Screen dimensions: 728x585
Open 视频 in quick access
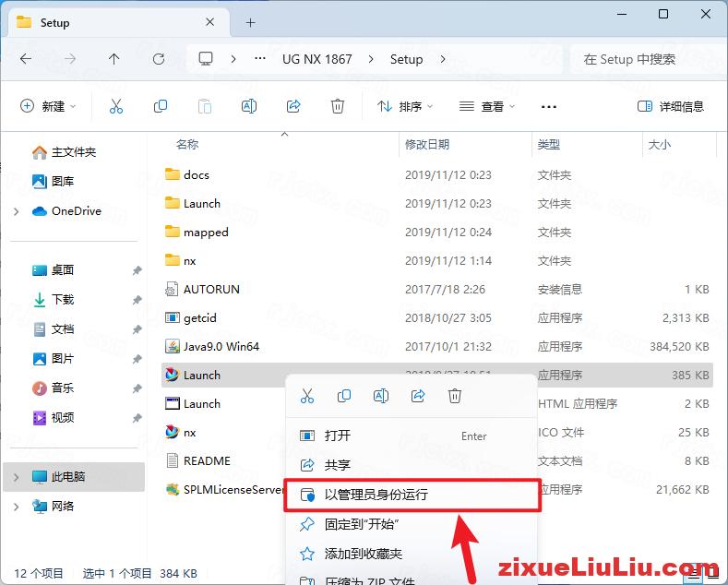53,417
